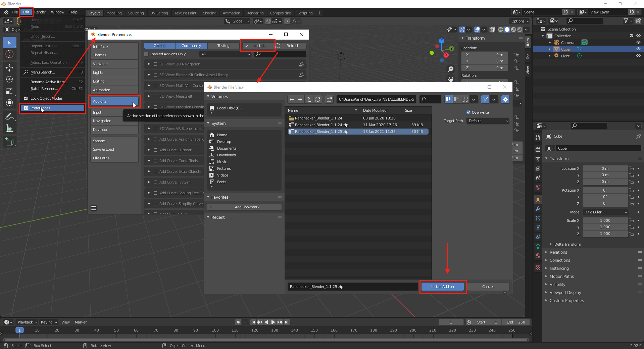This screenshot has height=349, width=644.
Task: Enable Add Curve: IvyGen add-on checkbox
Action: (155, 182)
